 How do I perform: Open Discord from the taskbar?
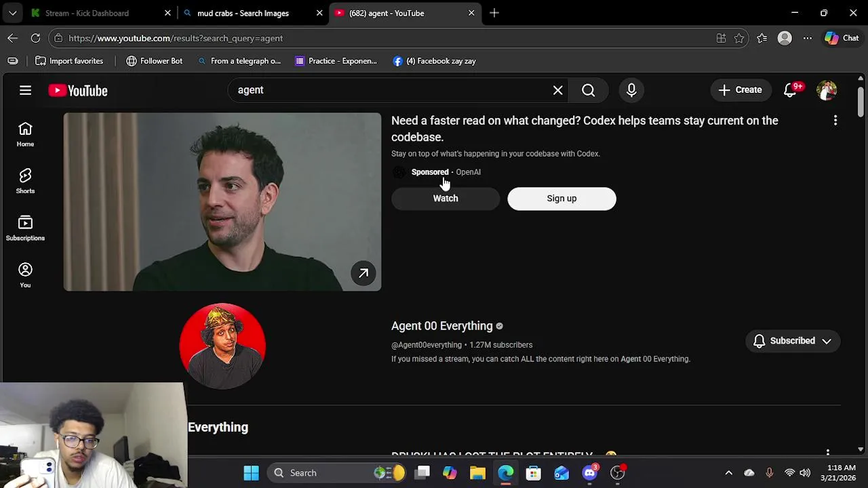tap(590, 472)
